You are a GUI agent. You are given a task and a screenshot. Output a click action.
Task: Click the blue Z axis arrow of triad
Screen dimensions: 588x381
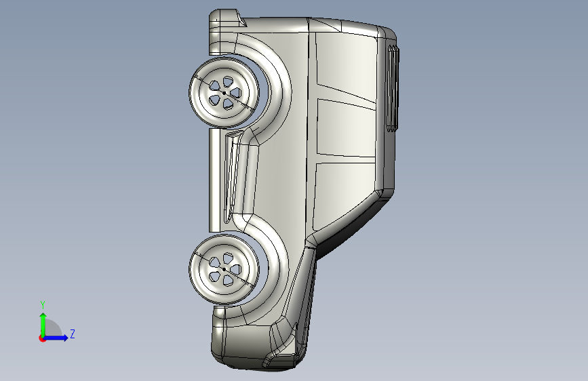56,338
